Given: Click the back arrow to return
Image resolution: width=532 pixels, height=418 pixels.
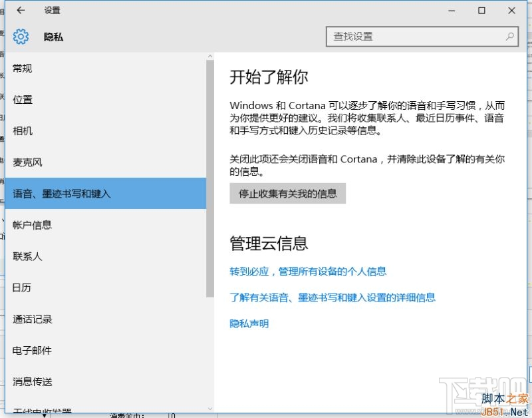Looking at the screenshot, I should pyautogui.click(x=19, y=10).
